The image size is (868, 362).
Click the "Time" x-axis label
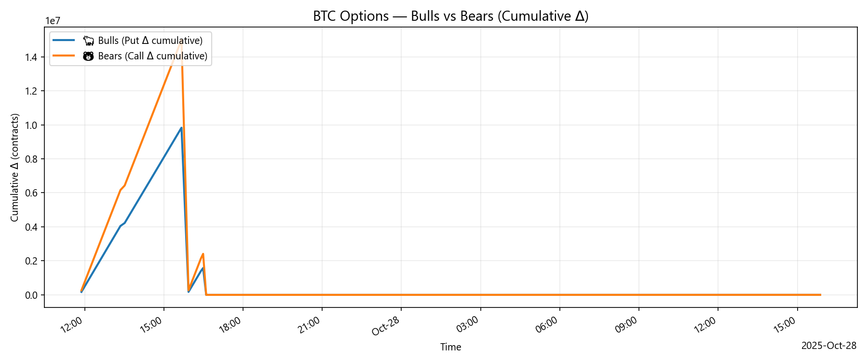click(x=450, y=347)
